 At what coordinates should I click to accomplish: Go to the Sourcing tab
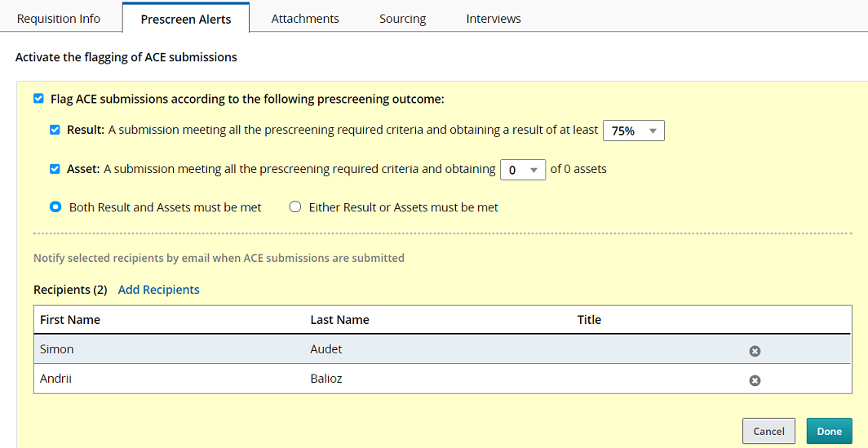[x=402, y=18]
